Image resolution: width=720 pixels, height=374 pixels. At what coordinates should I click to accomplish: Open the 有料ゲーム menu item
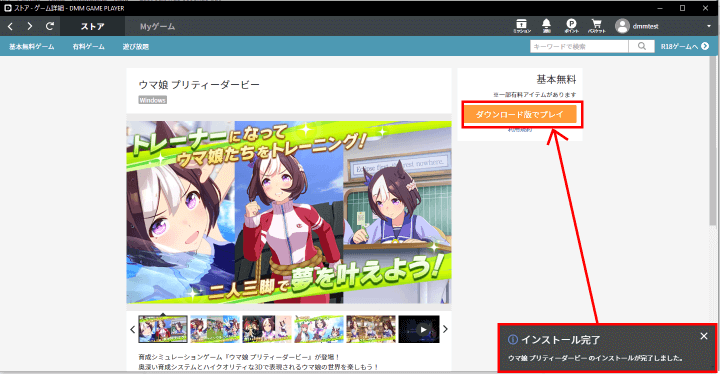89,46
